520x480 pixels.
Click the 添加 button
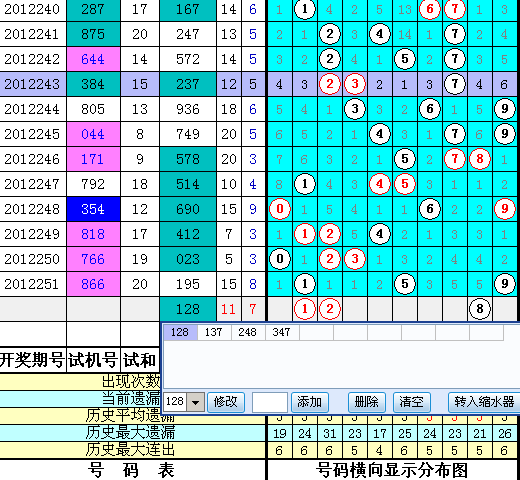[310, 402]
